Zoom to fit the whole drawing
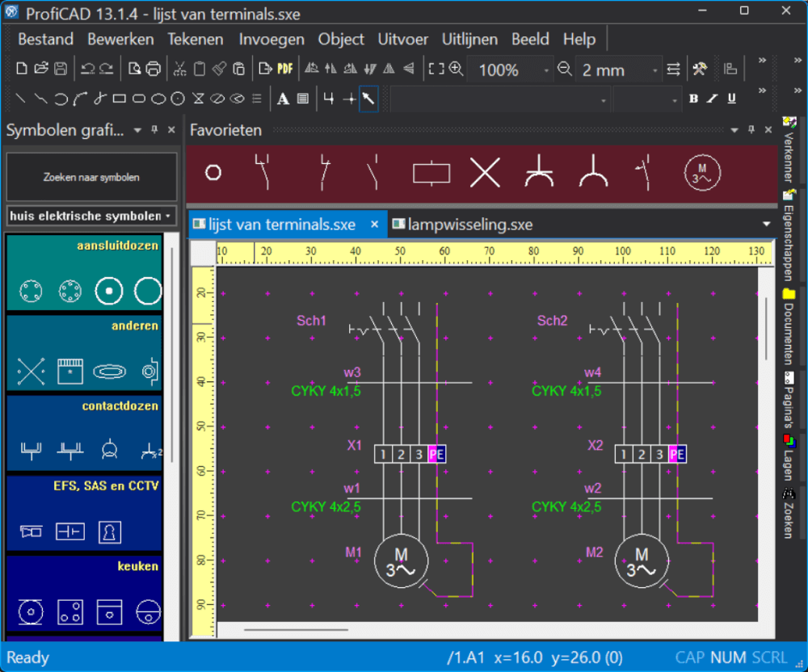 tap(436, 69)
